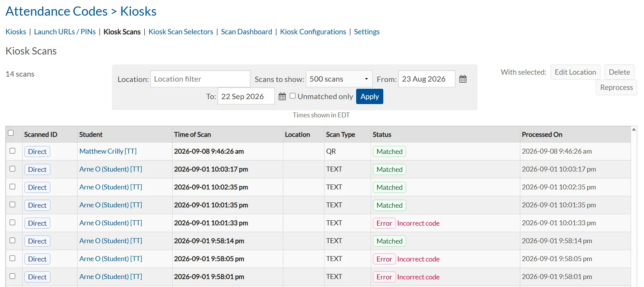Click the From date field
Screen dimensions: 644x287
426,79
